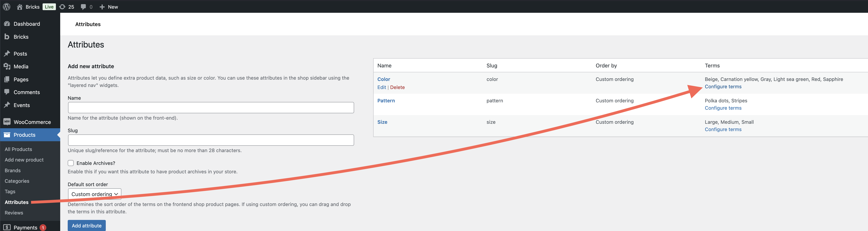This screenshot has height=231, width=868.
Task: Open Payments icon in sidebar
Action: click(7, 227)
